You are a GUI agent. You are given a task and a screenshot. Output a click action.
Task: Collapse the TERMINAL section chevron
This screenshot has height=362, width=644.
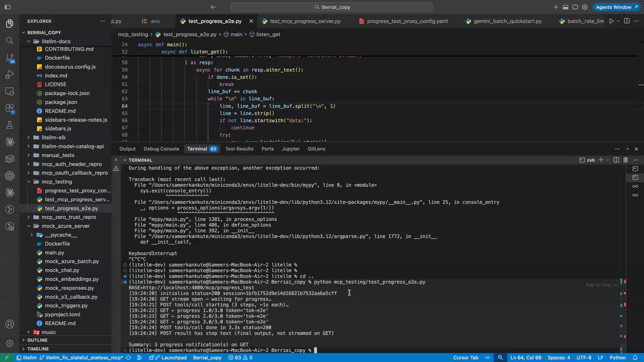tap(124, 160)
